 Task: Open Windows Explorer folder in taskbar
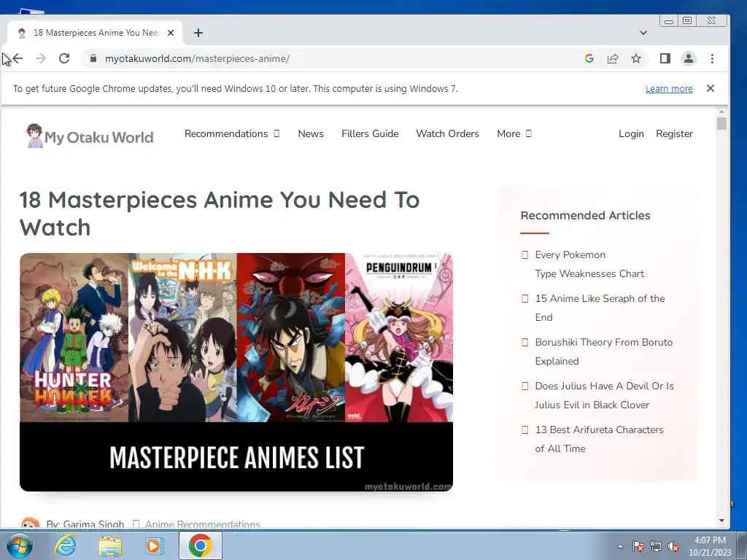tap(110, 545)
